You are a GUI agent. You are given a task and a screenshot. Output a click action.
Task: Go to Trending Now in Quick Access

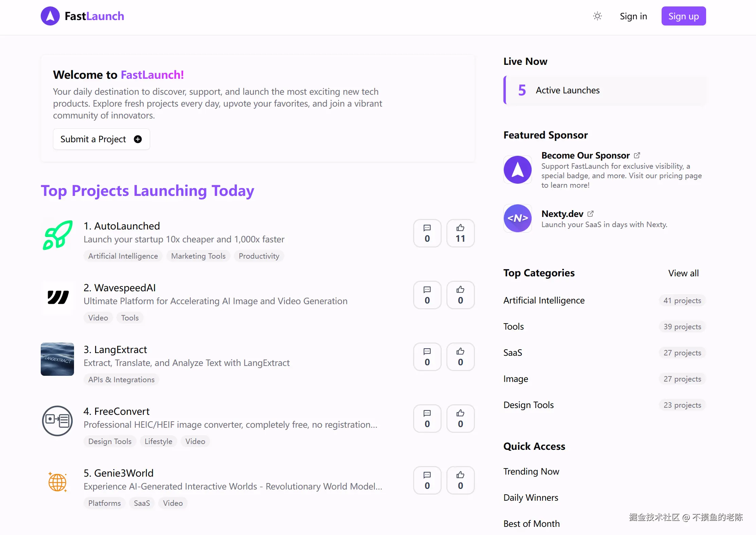click(531, 472)
